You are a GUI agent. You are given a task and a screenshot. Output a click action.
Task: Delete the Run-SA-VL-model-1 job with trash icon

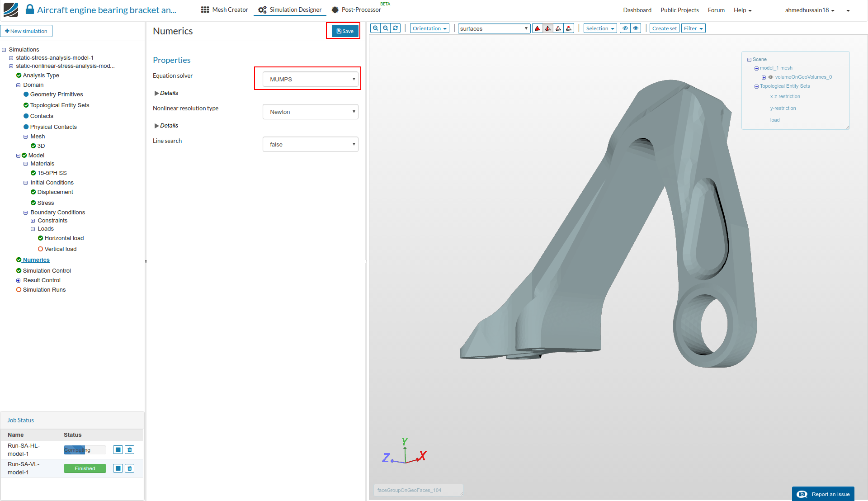(x=130, y=468)
